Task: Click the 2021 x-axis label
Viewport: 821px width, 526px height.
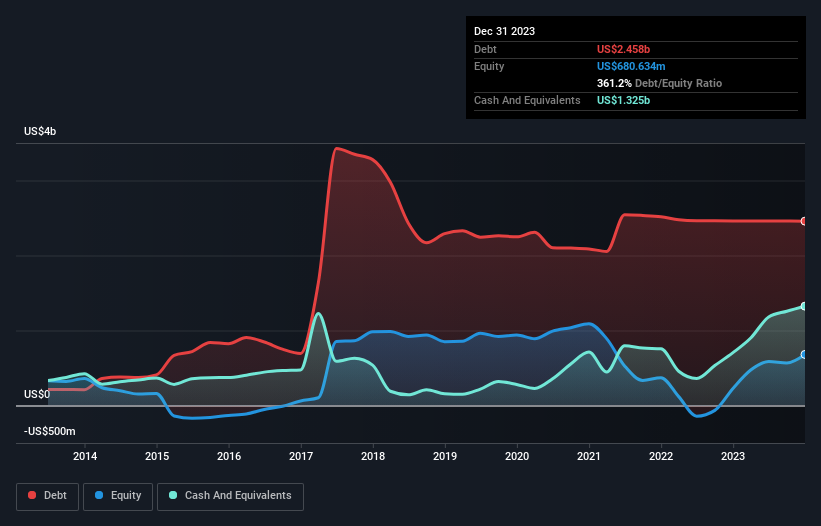Action: [589, 456]
